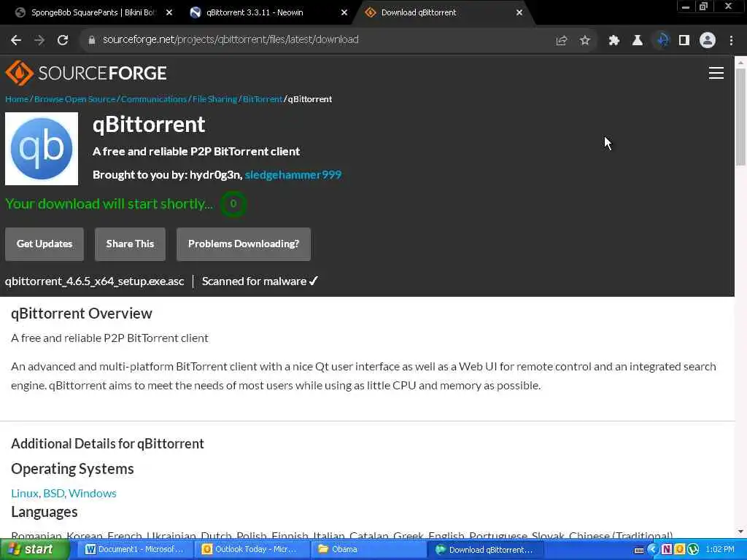Click the Outlook tray icon

click(679, 550)
